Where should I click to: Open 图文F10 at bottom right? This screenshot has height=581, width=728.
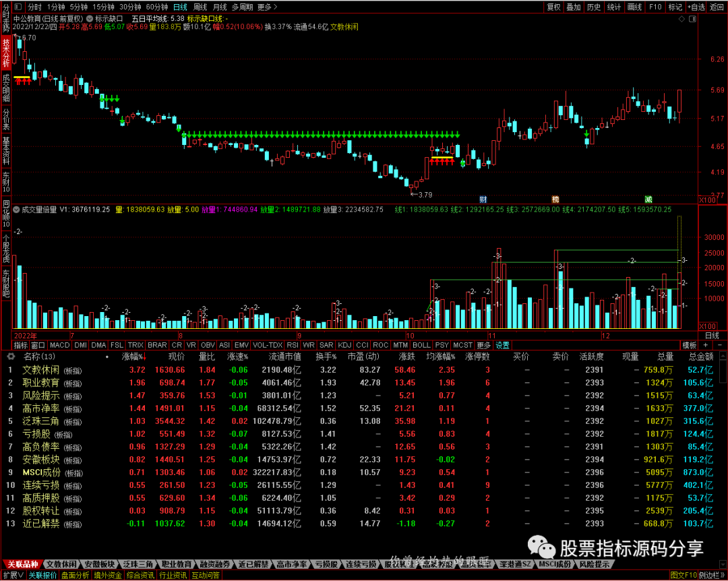[x=684, y=576]
